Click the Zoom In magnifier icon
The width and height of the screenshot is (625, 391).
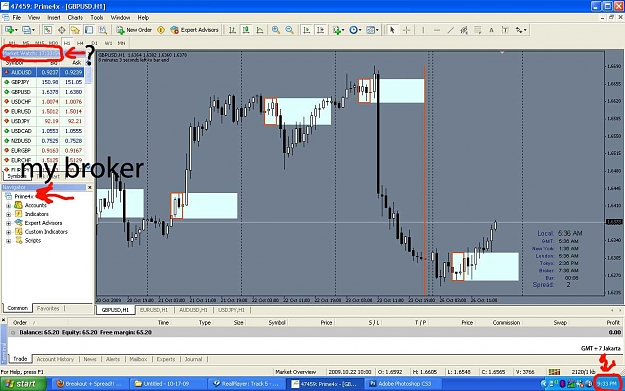click(x=275, y=30)
